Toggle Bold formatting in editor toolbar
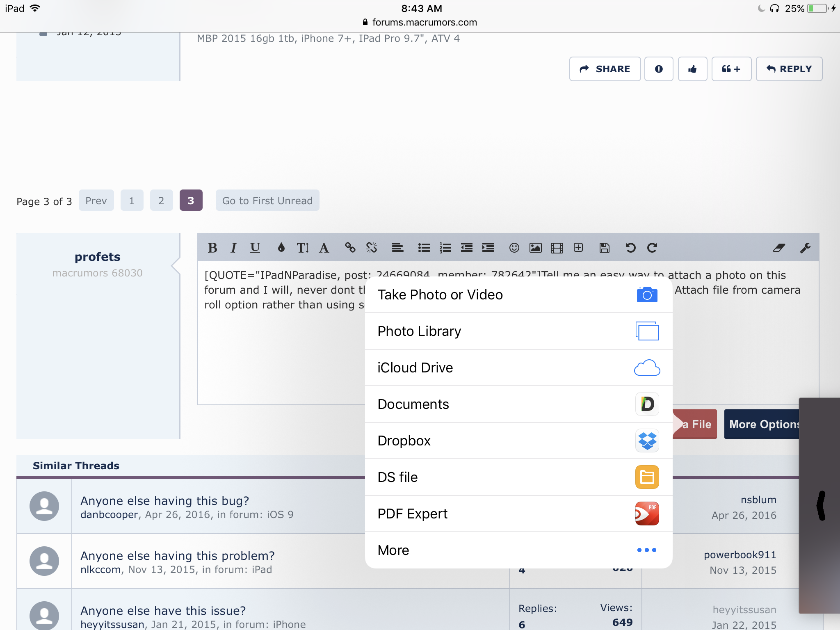This screenshot has height=630, width=840. point(212,248)
